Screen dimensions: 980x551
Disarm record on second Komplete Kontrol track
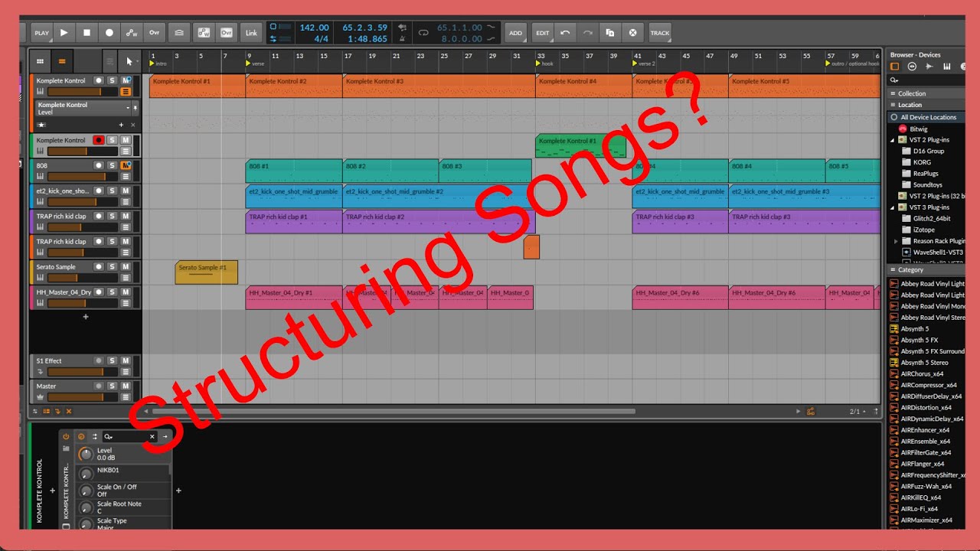coord(98,140)
